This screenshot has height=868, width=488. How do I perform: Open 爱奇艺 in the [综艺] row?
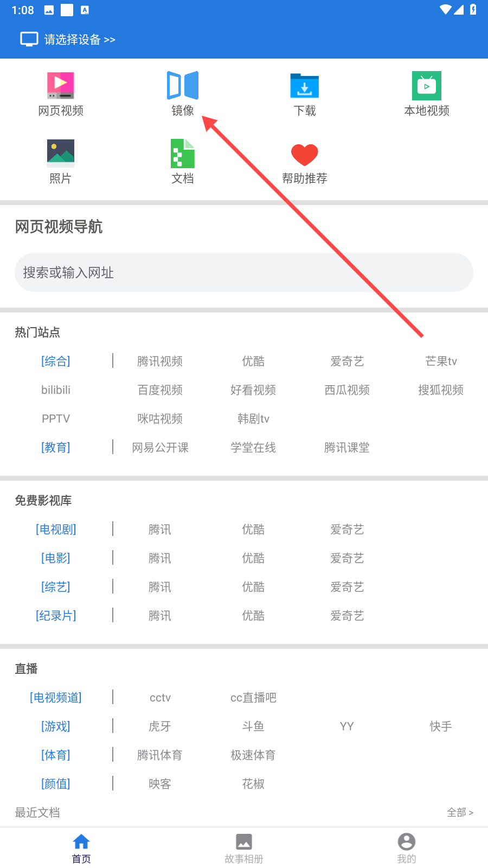tap(347, 587)
